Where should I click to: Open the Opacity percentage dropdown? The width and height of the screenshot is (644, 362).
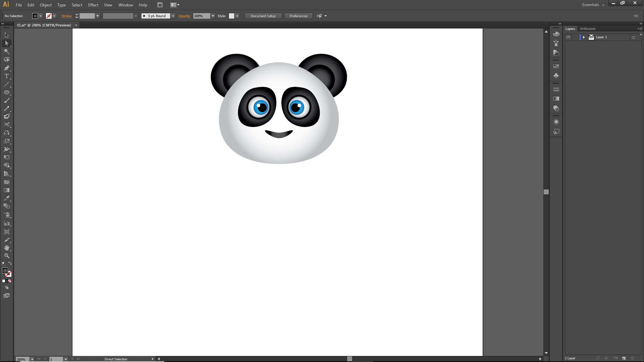(x=213, y=16)
